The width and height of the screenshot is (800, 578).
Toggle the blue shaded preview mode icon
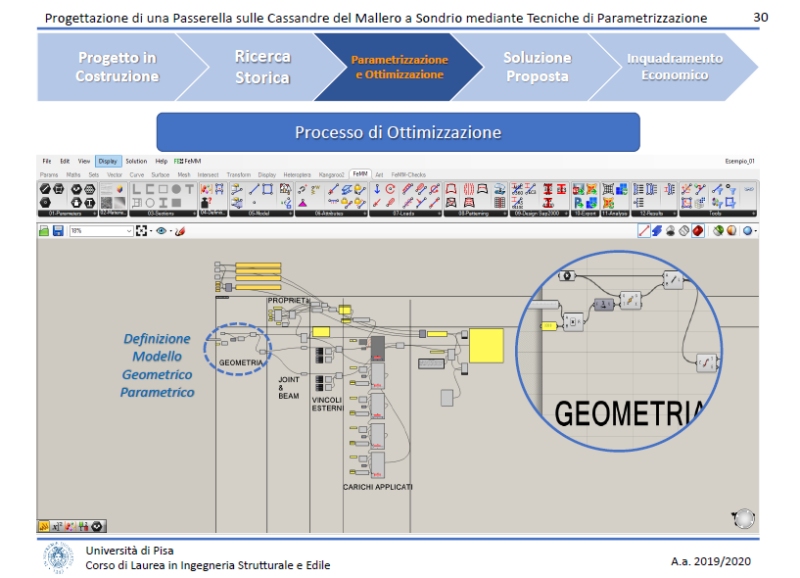point(658,231)
